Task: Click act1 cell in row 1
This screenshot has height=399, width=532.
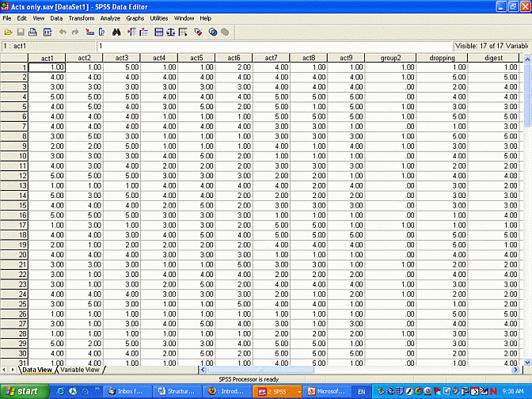Action: pyautogui.click(x=47, y=67)
